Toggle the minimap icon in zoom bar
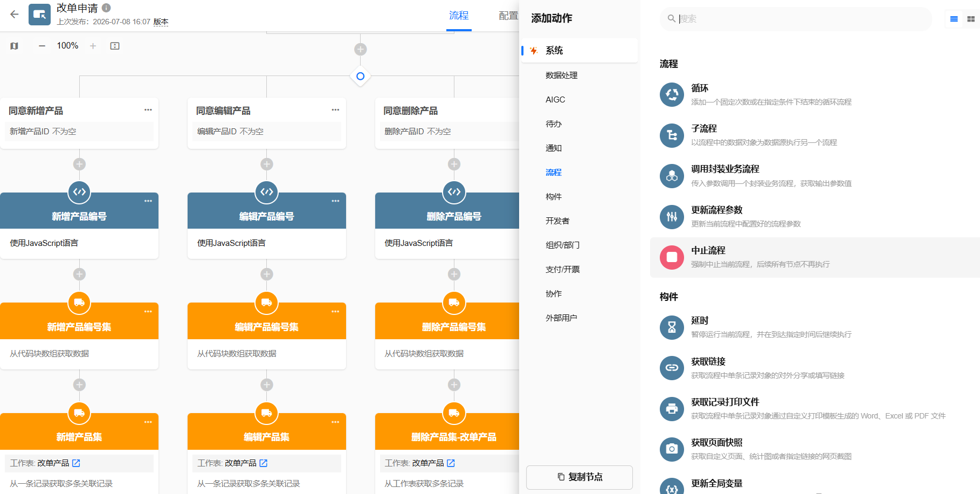Screen dimensions: 980x494 pyautogui.click(x=15, y=46)
